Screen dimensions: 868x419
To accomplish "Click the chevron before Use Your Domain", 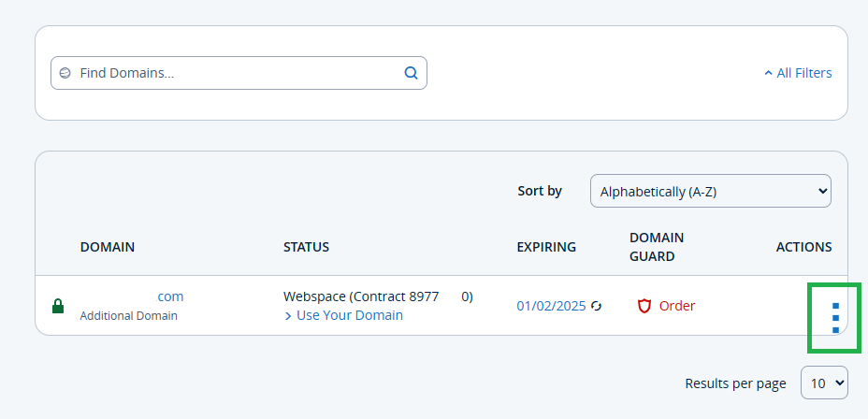I will click(x=288, y=316).
